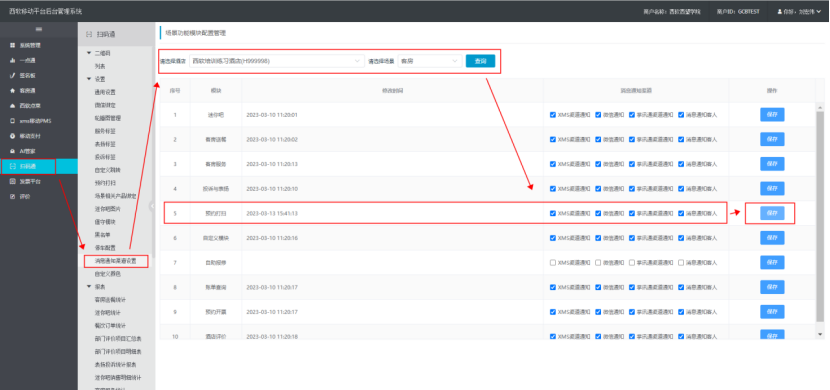Click the 一点通 bar chart icon
The image size is (830, 390).
[x=13, y=60]
